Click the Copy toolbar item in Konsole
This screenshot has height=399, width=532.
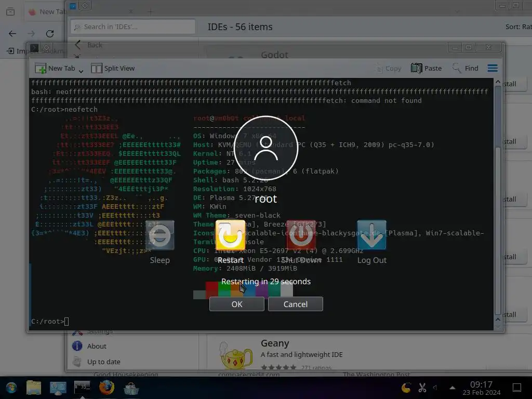pyautogui.click(x=388, y=68)
